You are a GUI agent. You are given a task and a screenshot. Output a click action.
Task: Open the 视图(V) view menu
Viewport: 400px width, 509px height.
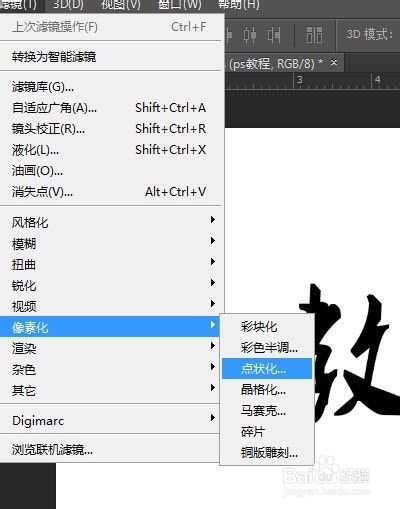(x=120, y=4)
